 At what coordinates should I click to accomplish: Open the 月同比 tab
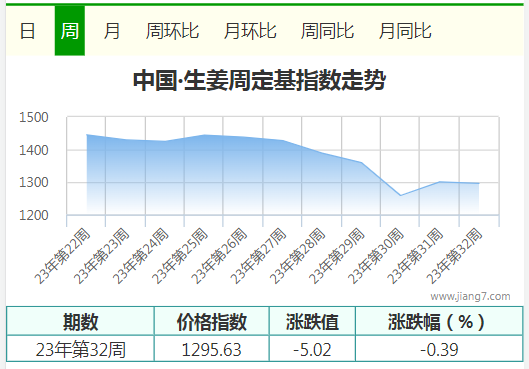(x=405, y=31)
